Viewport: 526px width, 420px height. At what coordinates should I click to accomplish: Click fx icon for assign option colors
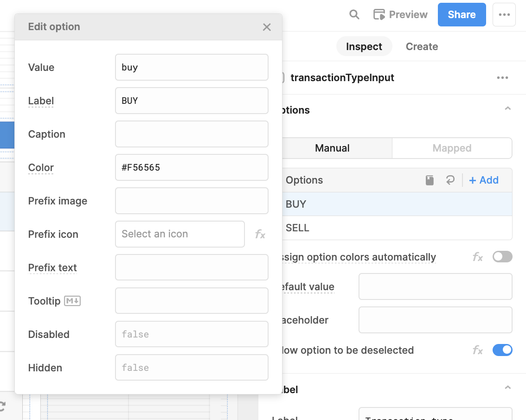click(x=478, y=257)
